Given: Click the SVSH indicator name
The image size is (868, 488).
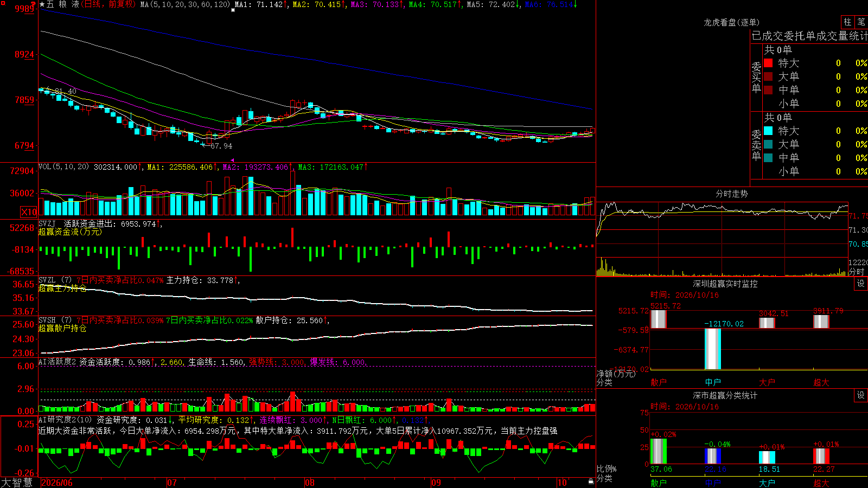Looking at the screenshot, I should coord(47,320).
